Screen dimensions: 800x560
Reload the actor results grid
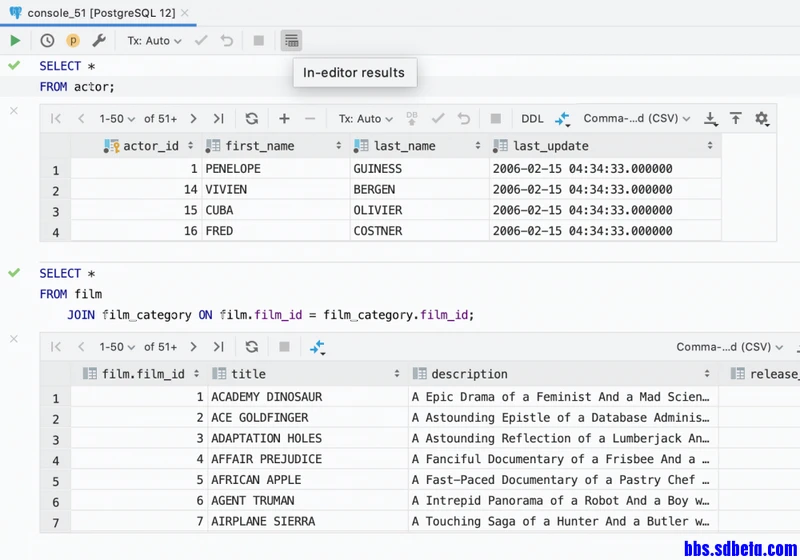coord(252,119)
